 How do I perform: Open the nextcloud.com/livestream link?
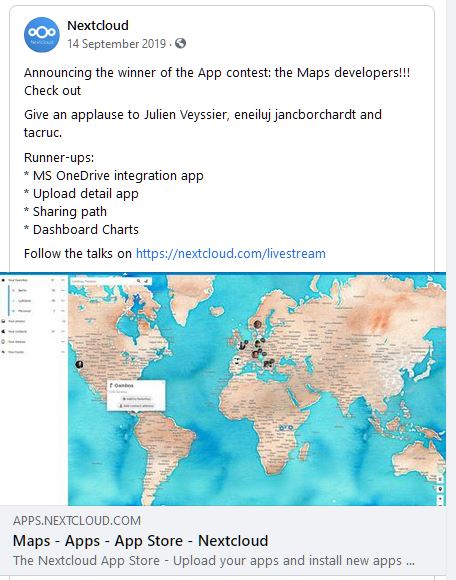[231, 253]
